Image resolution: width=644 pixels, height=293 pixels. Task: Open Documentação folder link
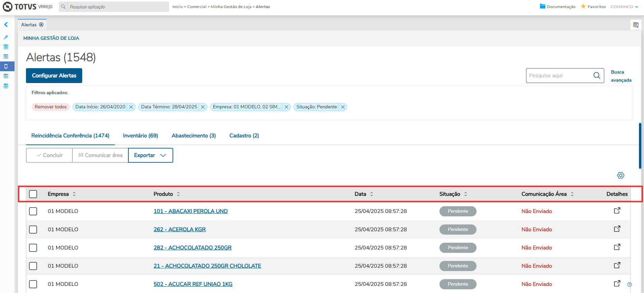click(x=557, y=7)
